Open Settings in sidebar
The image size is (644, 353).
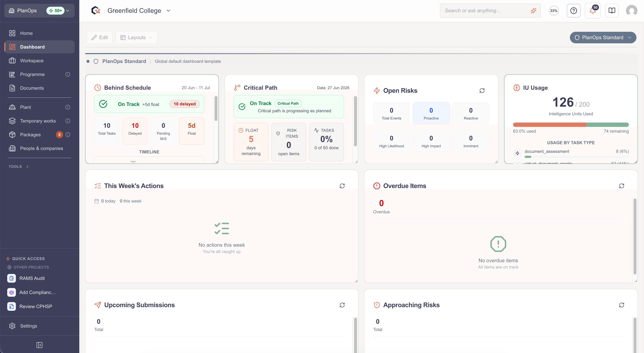coord(39,326)
